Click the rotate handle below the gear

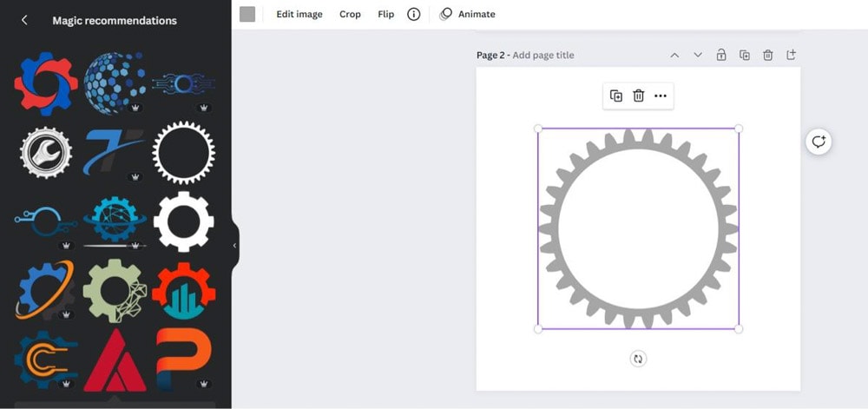point(638,359)
